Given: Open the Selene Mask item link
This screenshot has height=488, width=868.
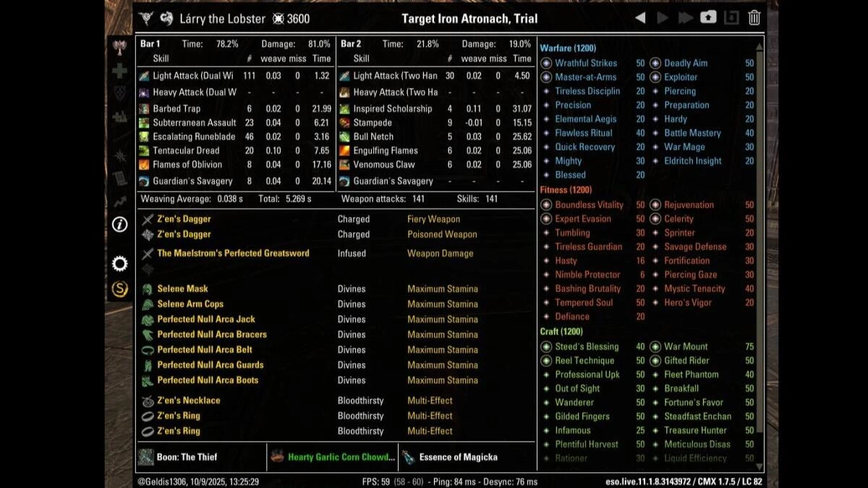Looking at the screenshot, I should point(182,289).
